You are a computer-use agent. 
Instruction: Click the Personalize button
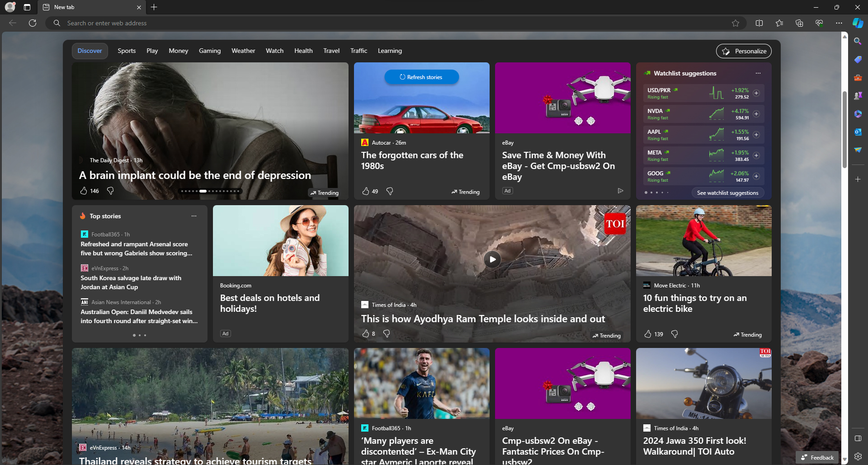pos(744,51)
